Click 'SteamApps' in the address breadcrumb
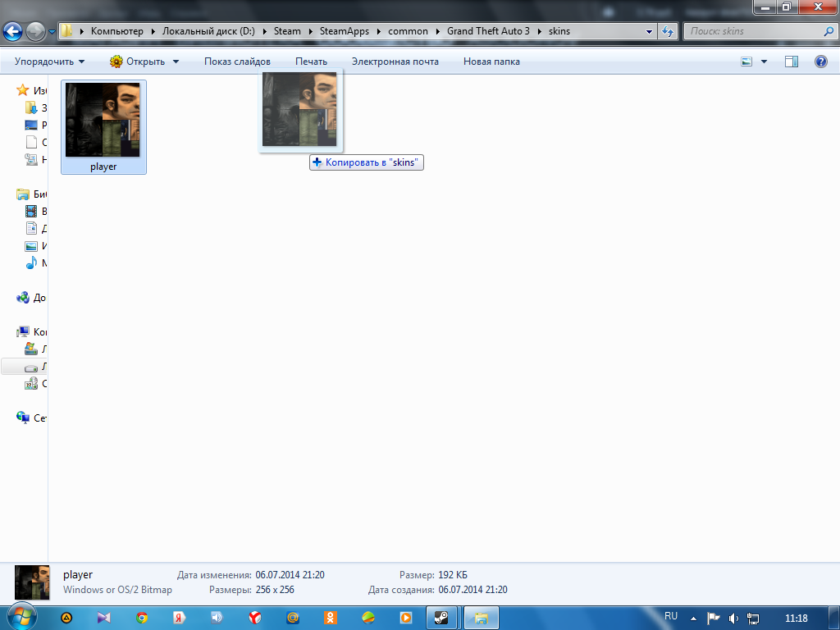This screenshot has height=630, width=840. [x=345, y=31]
